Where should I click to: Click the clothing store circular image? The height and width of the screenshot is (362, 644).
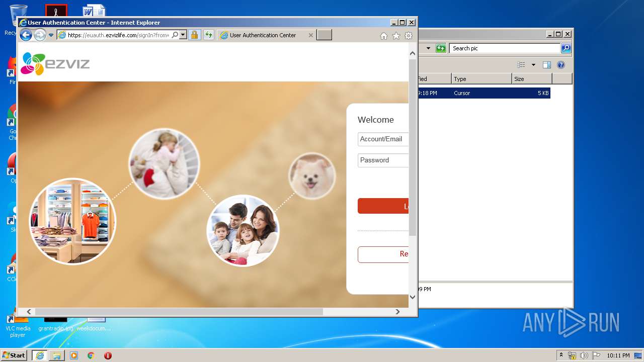tap(72, 221)
